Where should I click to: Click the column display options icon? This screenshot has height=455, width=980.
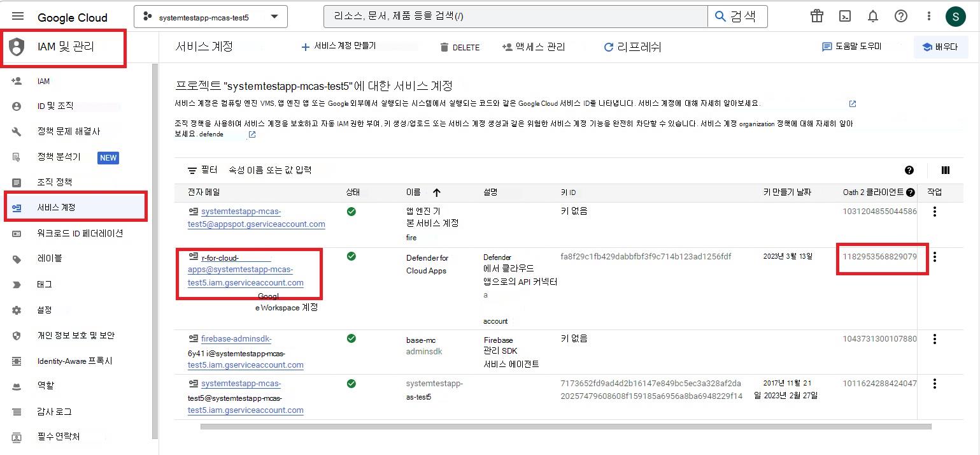[946, 170]
